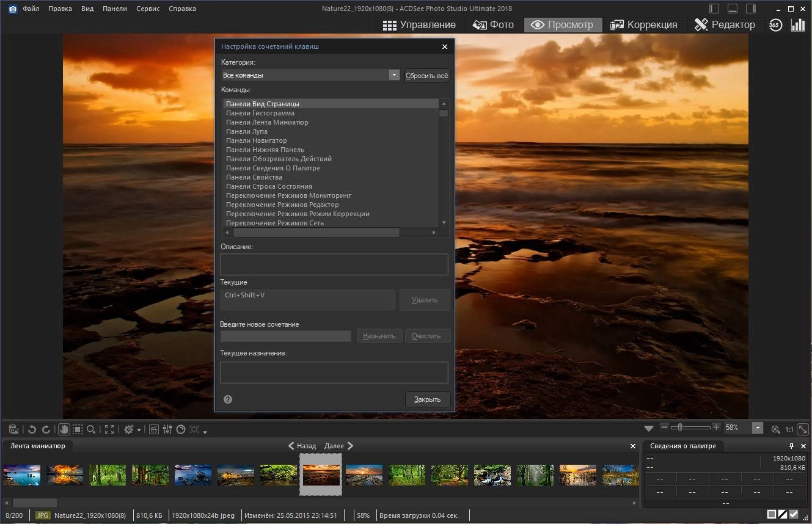Image resolution: width=812 pixels, height=524 pixels.
Task: Click the commands list horizontal scrollbar
Action: coord(316,232)
